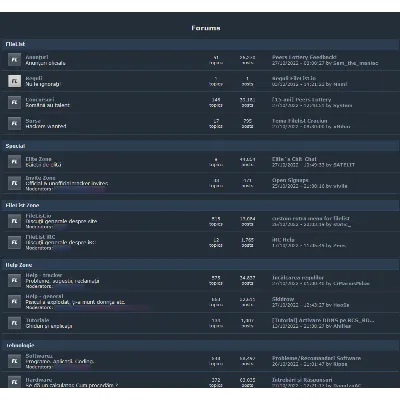
Task: Open last post Skidrow
Action: [x=283, y=299]
